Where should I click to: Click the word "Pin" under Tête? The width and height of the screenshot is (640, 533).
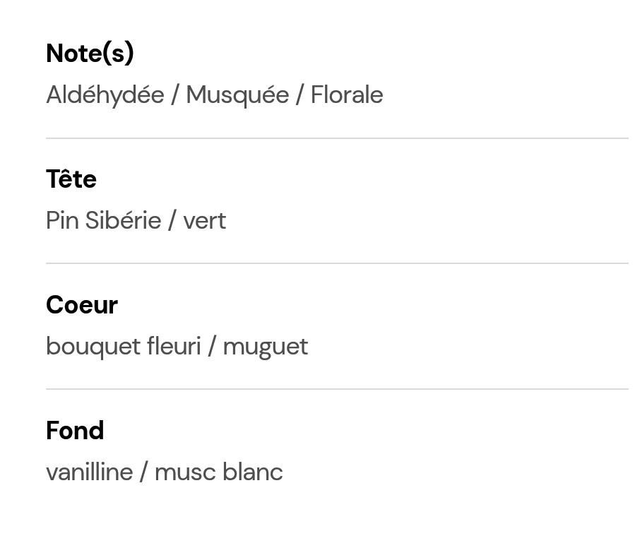tap(62, 221)
